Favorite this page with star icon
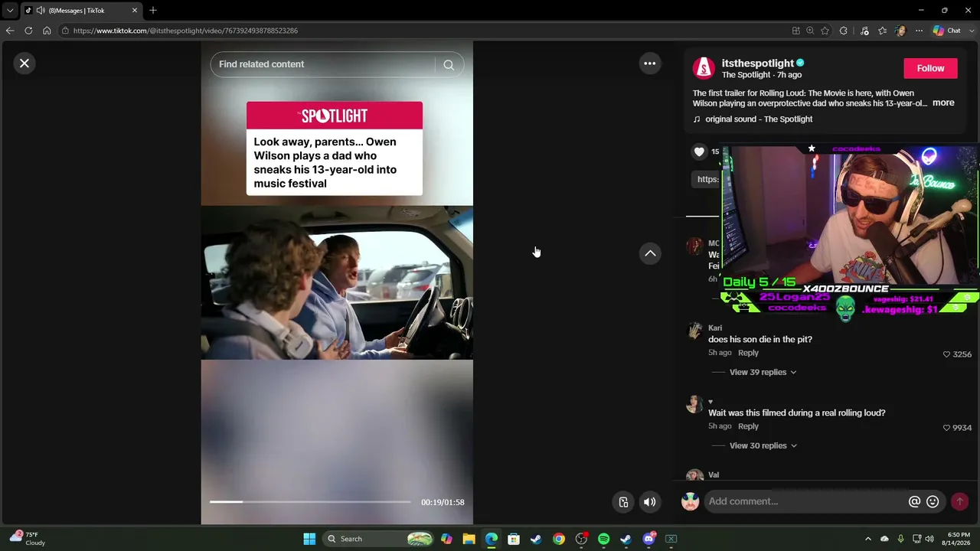Image resolution: width=980 pixels, height=551 pixels. (825, 31)
